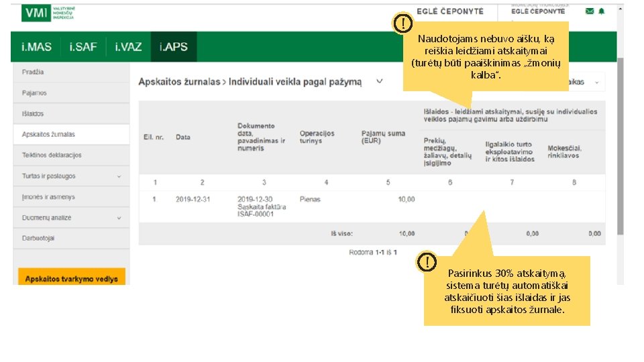Click the Operacijos turinys column header
644x362 pixels.
317,137
